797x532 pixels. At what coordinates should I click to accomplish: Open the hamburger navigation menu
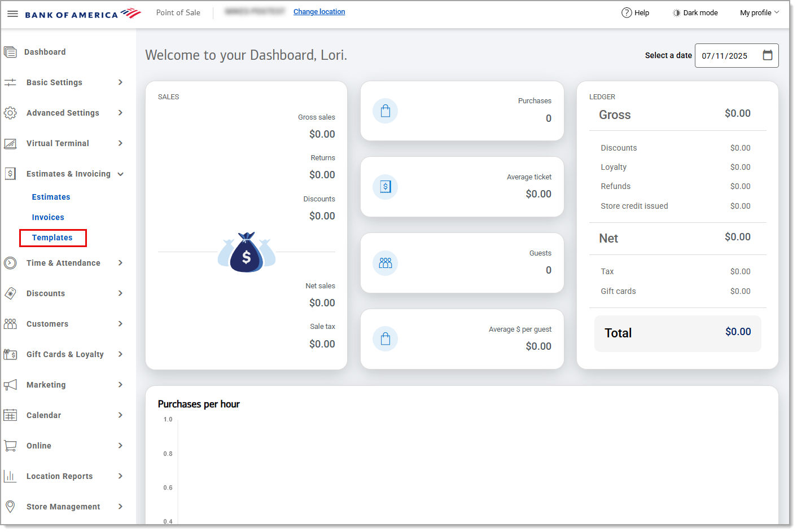tap(12, 14)
